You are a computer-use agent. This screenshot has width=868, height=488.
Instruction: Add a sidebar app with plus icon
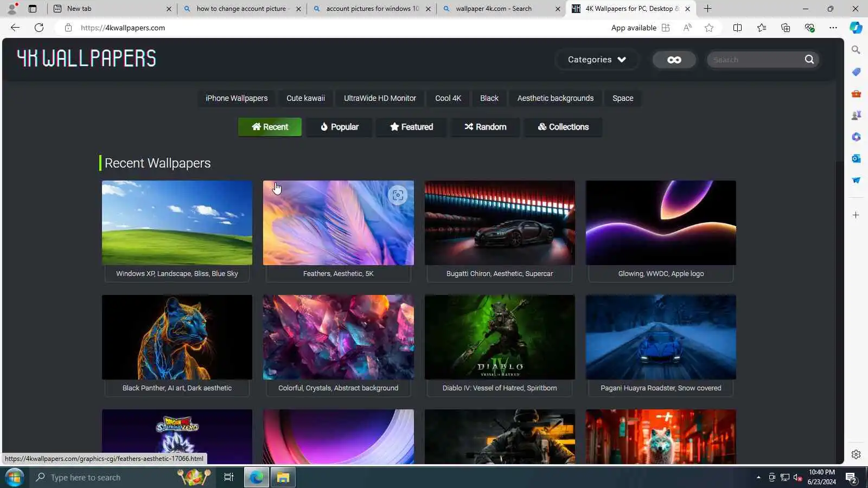tap(856, 215)
